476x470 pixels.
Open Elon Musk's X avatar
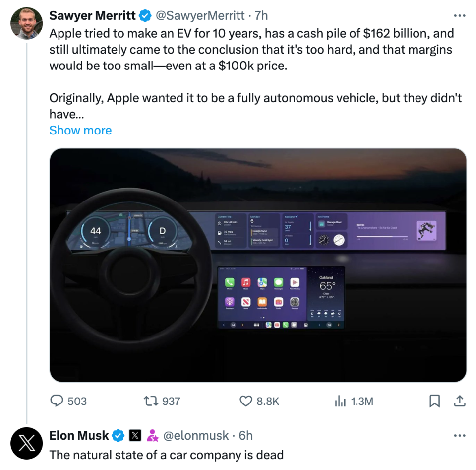click(x=26, y=443)
